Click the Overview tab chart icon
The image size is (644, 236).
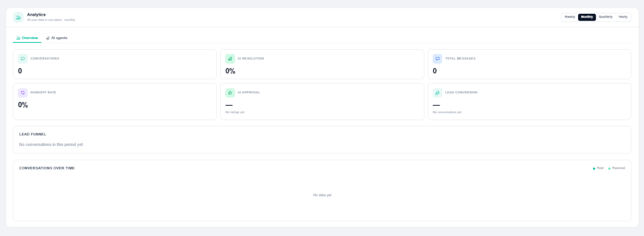pos(18,38)
